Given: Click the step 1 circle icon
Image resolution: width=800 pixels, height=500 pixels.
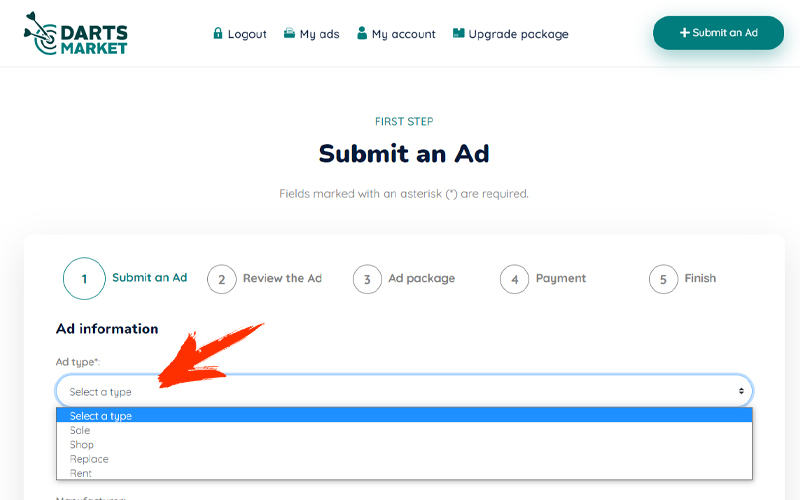Looking at the screenshot, I should pyautogui.click(x=84, y=279).
